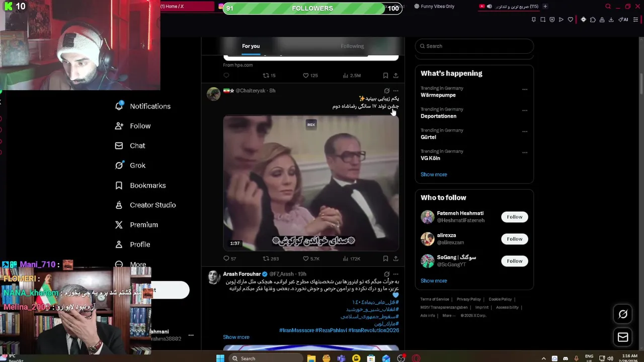The height and width of the screenshot is (362, 644).
Task: Follow alirexza account
Action: [x=514, y=239]
